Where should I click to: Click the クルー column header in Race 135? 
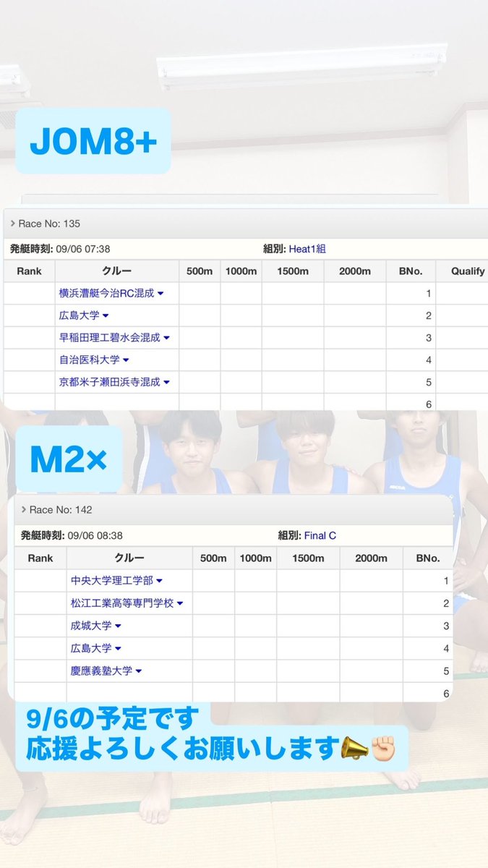tap(117, 271)
